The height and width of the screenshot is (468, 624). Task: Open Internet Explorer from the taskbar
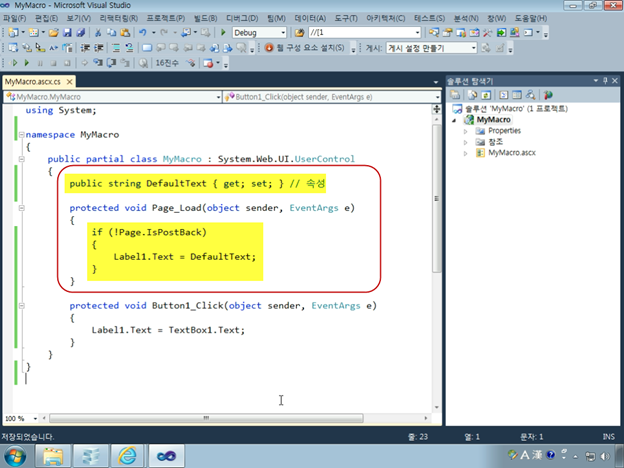[x=127, y=456]
